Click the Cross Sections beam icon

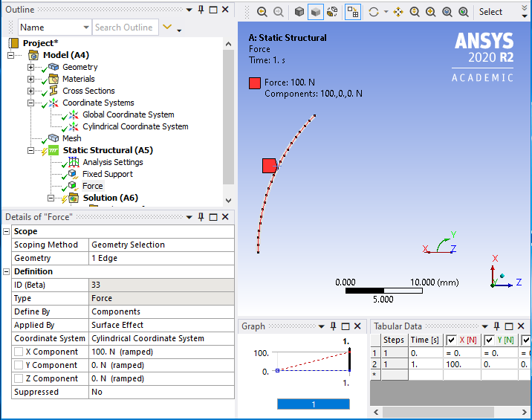pos(53,91)
